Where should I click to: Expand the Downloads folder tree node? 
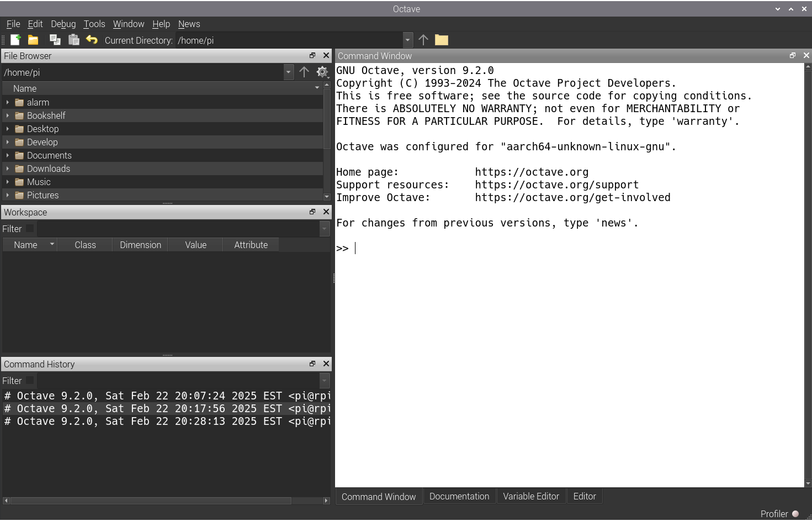click(7, 169)
